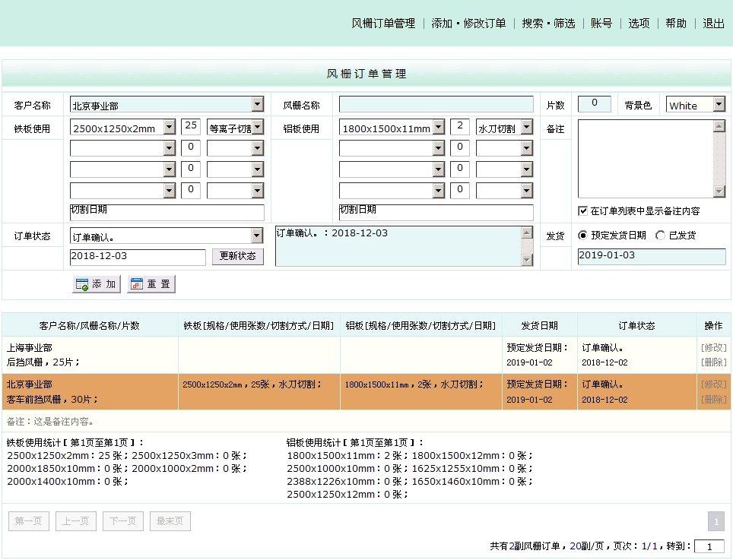The width and height of the screenshot is (733, 560).
Task: Select the 已发货 radio button
Action: pos(660,236)
